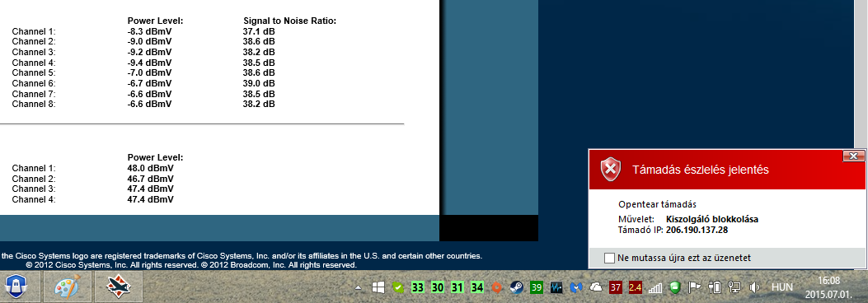This screenshot has height=303, width=868.
Task: Click attacker IP 206.190.137.28
Action: point(697,229)
